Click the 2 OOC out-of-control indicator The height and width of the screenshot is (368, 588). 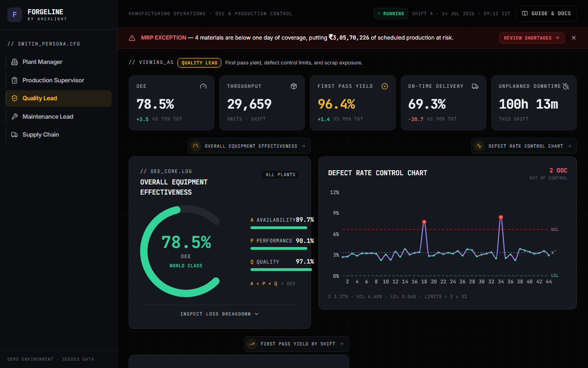click(x=558, y=171)
